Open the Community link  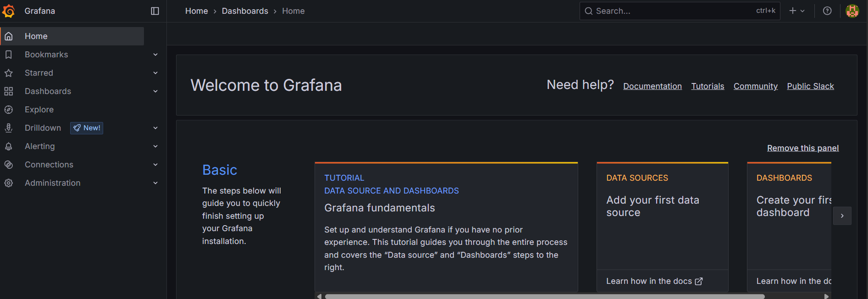[x=756, y=86]
